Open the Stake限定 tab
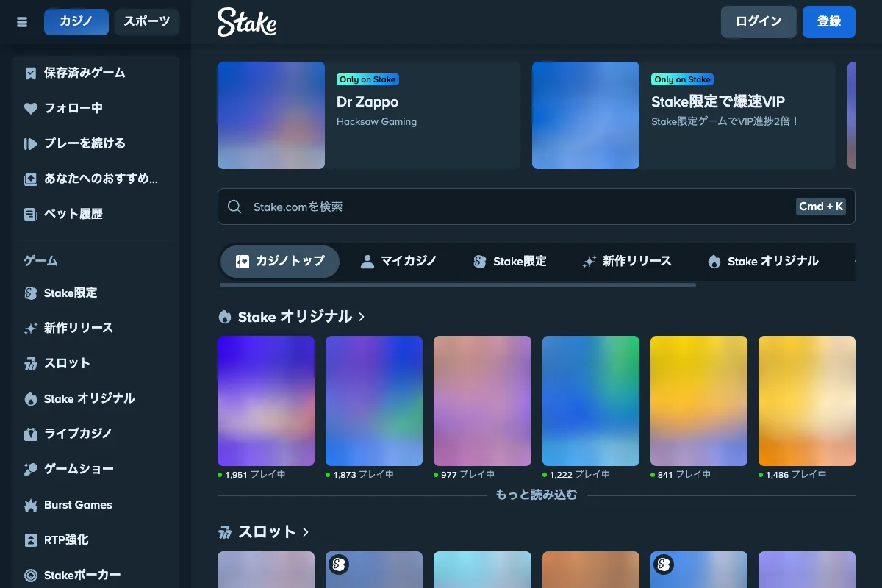The image size is (882, 588). coord(510,261)
